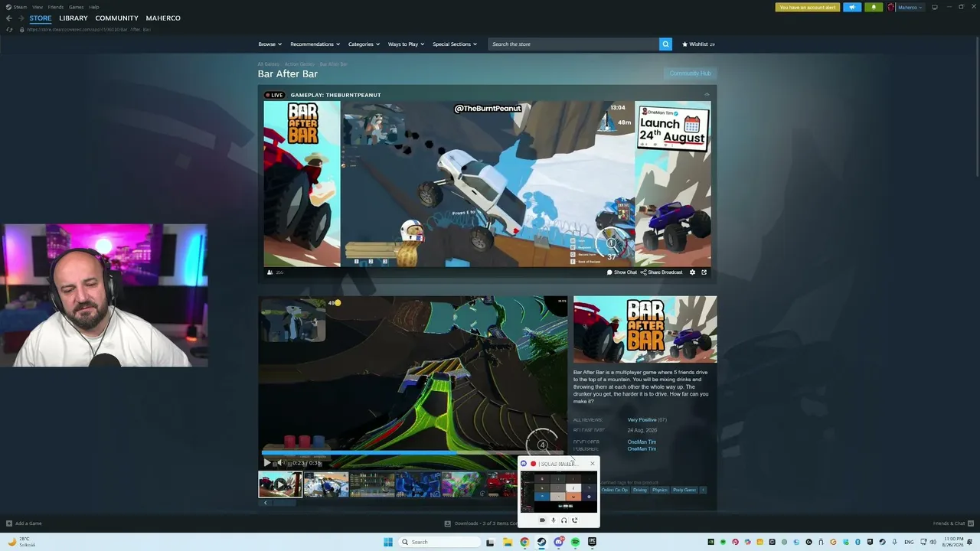Open the Ways to Play dropdown
This screenshot has height=551, width=980.
click(406, 44)
